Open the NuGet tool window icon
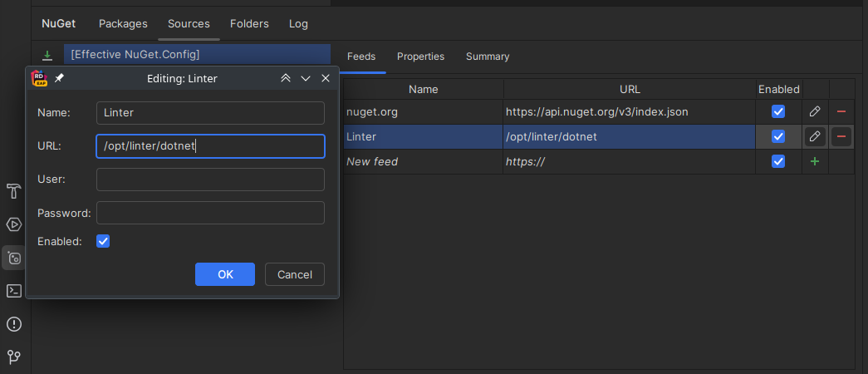 (x=14, y=258)
